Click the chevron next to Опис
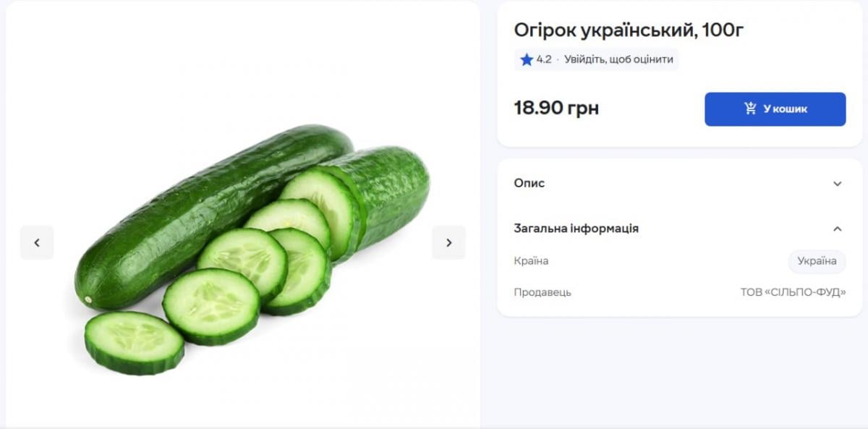This screenshot has height=429, width=868. pos(837,184)
